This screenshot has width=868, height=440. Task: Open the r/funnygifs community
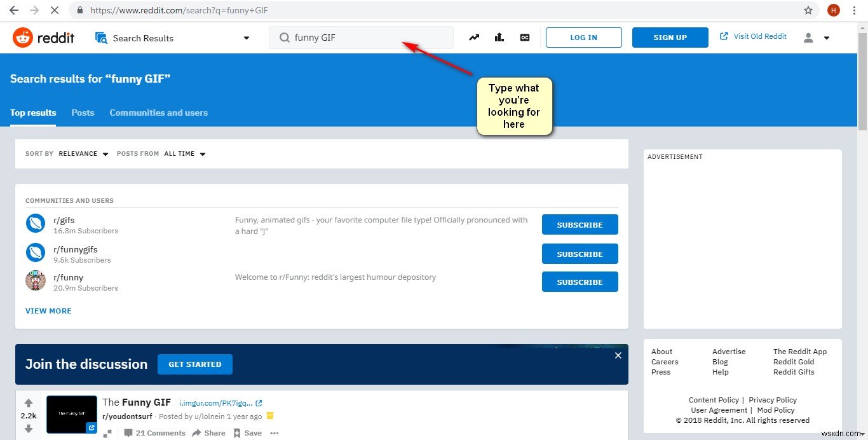[76, 249]
